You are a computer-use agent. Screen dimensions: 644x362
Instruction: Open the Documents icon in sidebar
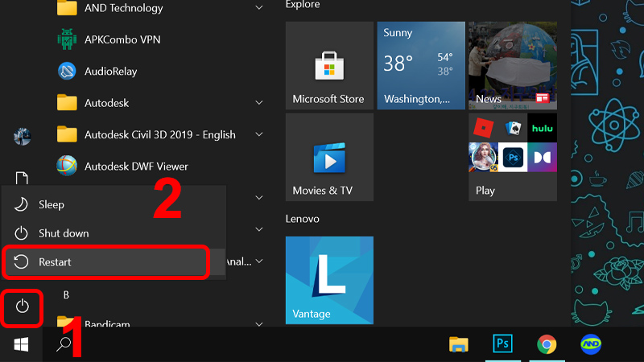[x=22, y=179]
